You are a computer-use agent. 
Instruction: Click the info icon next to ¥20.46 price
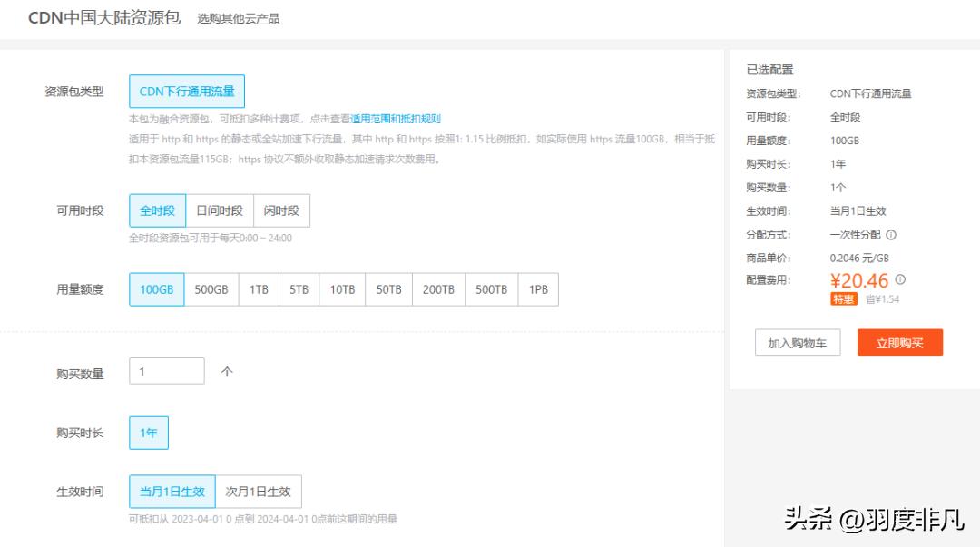point(898,280)
